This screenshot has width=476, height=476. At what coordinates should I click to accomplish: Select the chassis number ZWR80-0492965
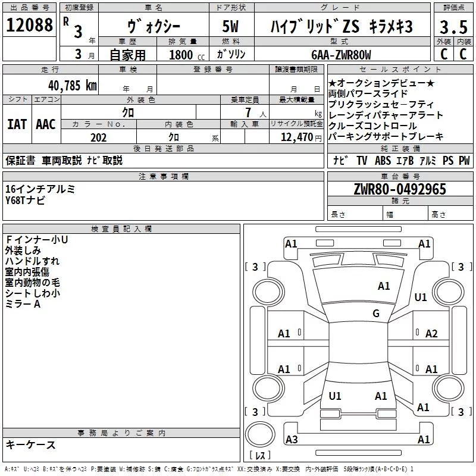click(400, 189)
